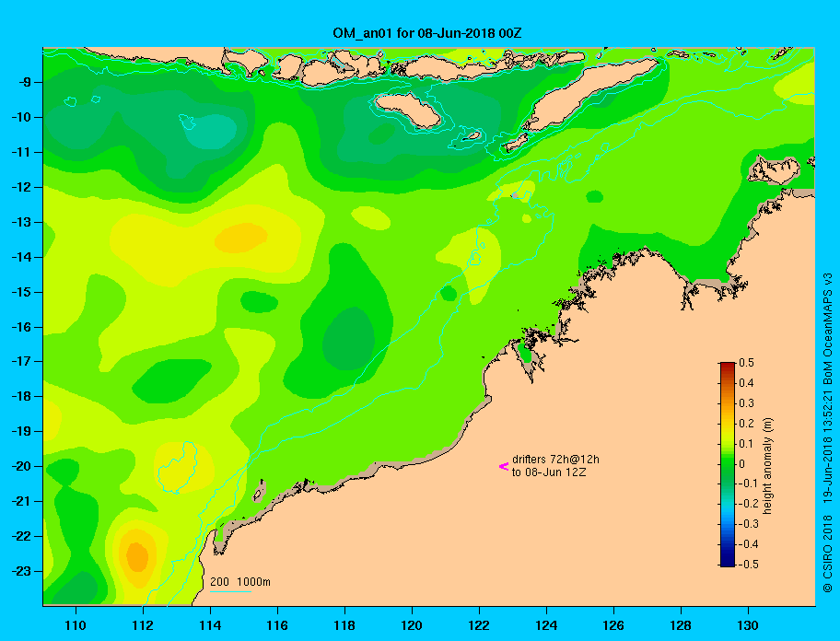Click longitude axis label '124'
The width and height of the screenshot is (840, 641).
pyautogui.click(x=546, y=625)
